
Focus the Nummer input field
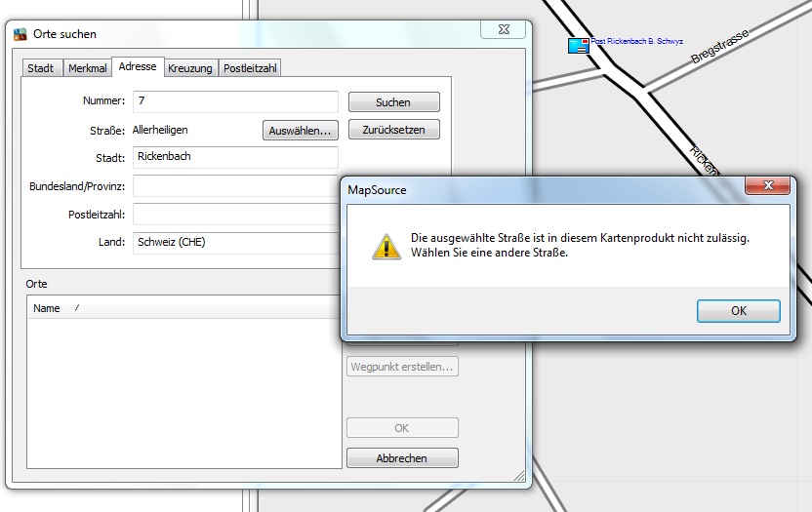point(235,101)
